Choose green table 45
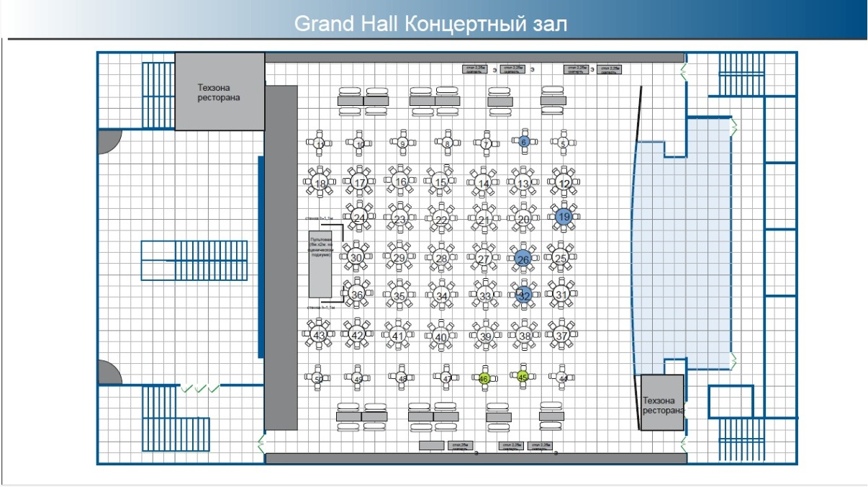The height and width of the screenshot is (487, 868). (x=523, y=375)
